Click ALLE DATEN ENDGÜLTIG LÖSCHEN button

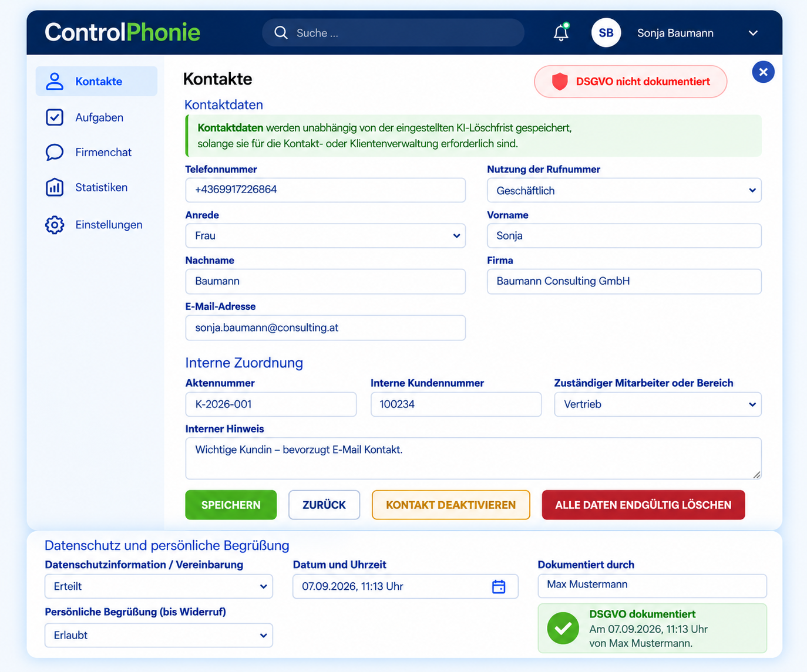pyautogui.click(x=643, y=505)
